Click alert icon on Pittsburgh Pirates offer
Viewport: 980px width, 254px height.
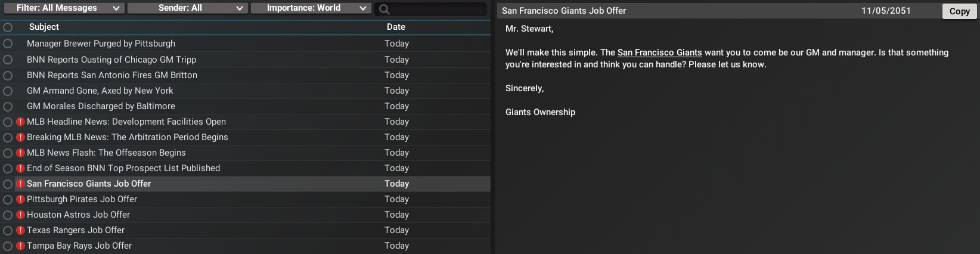click(x=20, y=199)
